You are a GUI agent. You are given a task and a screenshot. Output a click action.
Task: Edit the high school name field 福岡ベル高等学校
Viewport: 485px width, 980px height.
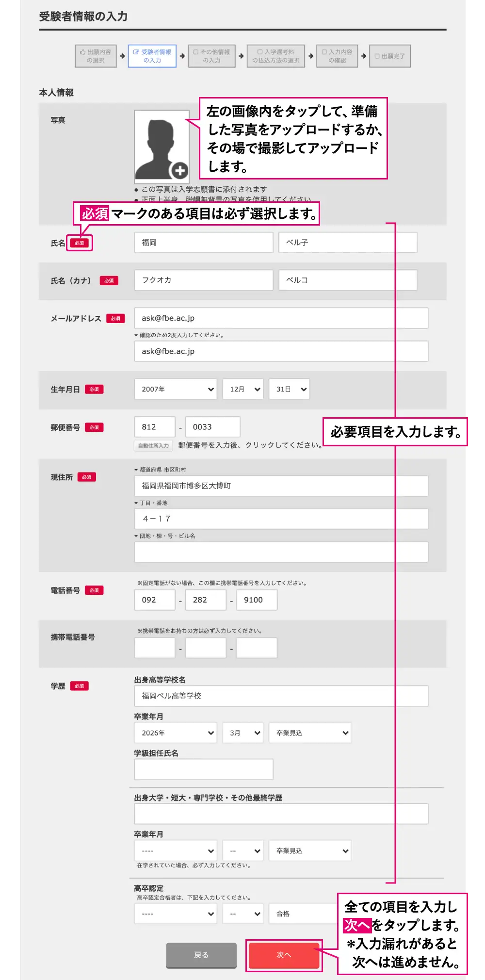tap(281, 696)
